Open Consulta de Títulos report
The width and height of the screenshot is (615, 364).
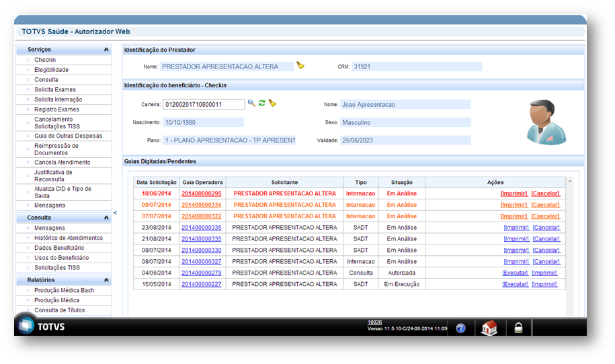pos(59,310)
